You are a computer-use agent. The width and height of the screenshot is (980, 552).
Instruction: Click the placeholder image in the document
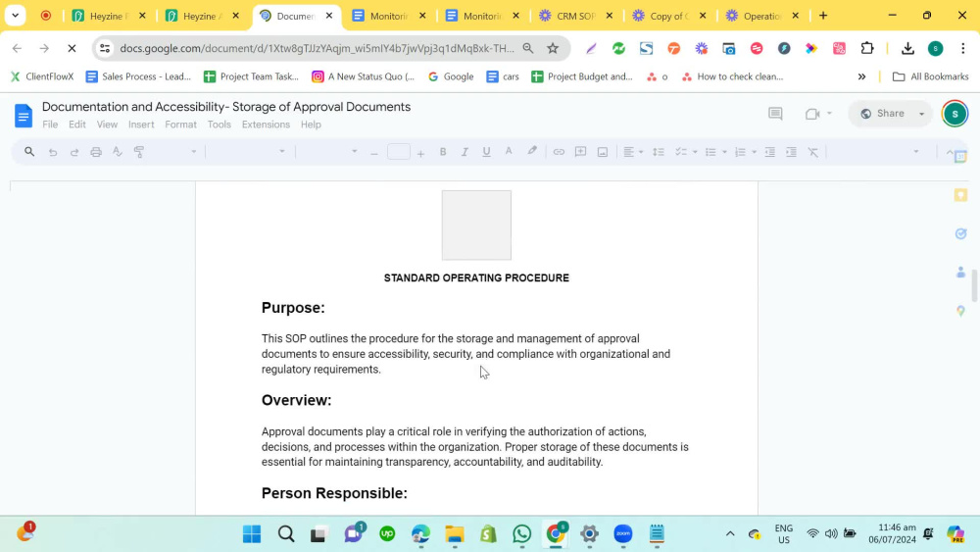(476, 226)
